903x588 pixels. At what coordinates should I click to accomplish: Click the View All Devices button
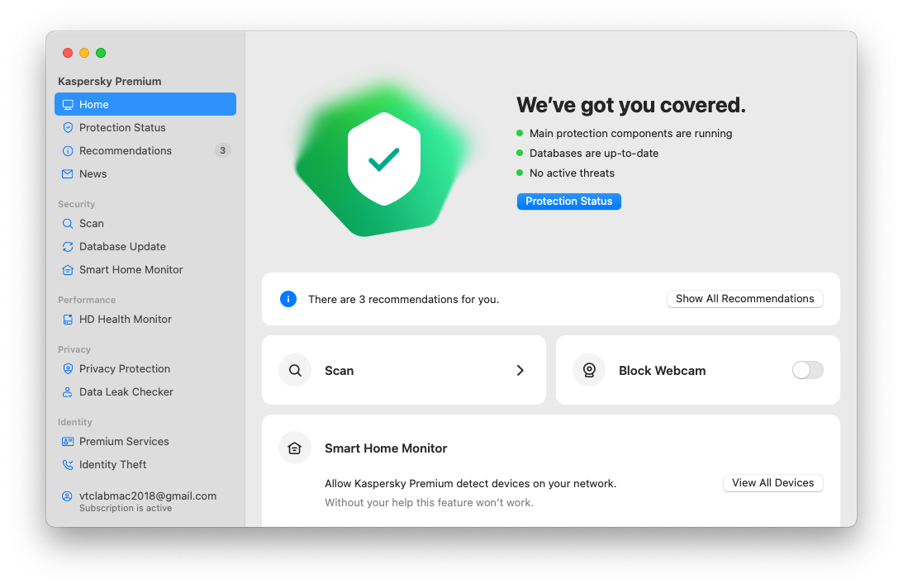point(772,483)
